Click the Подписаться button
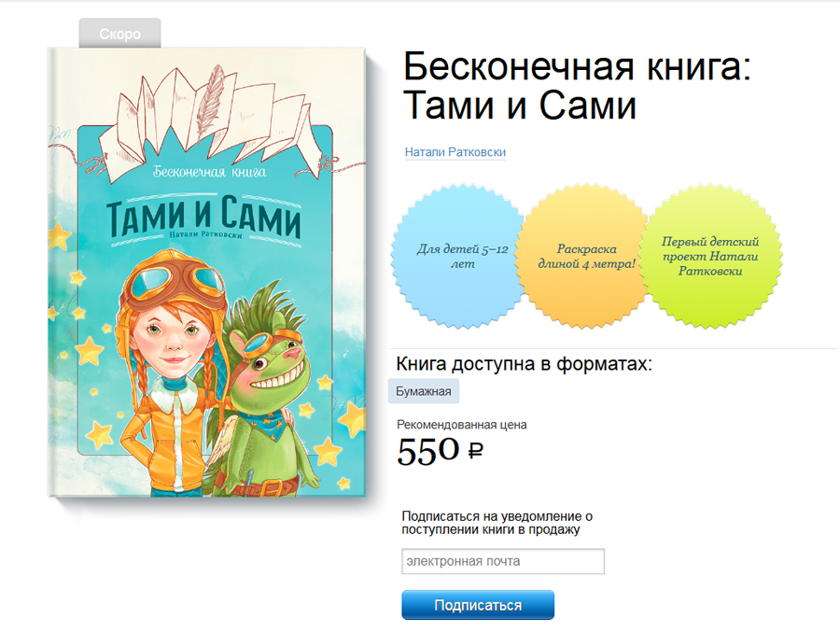840x633 pixels. point(478,605)
